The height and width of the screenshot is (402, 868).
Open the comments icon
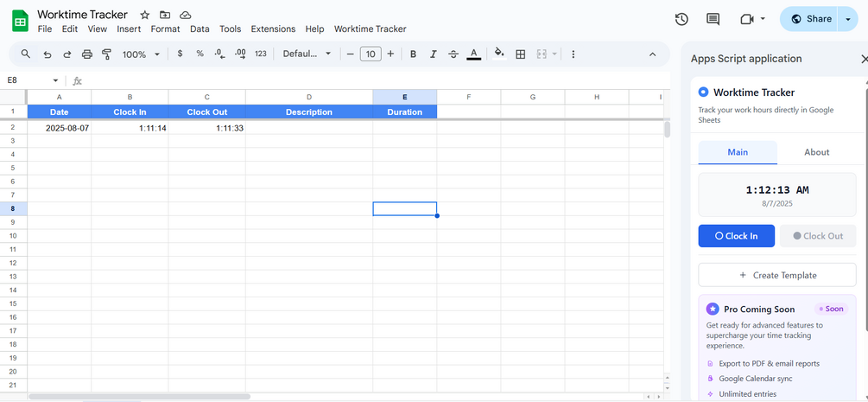[x=713, y=19]
